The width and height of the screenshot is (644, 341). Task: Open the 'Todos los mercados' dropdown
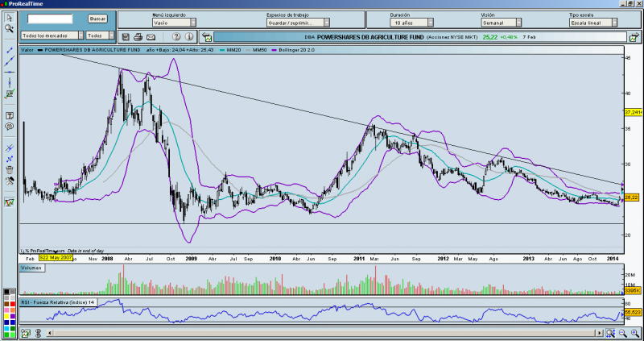(52, 35)
